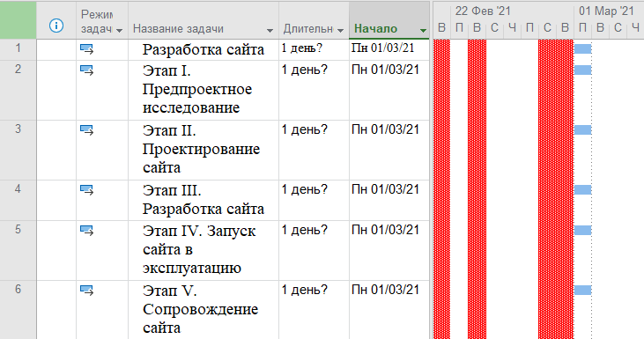Select the Начало column header
This screenshot has width=644, height=339.
tap(389, 20)
